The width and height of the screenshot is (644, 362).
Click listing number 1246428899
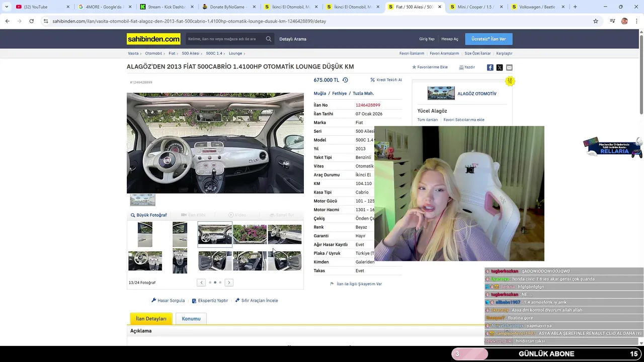point(368,105)
